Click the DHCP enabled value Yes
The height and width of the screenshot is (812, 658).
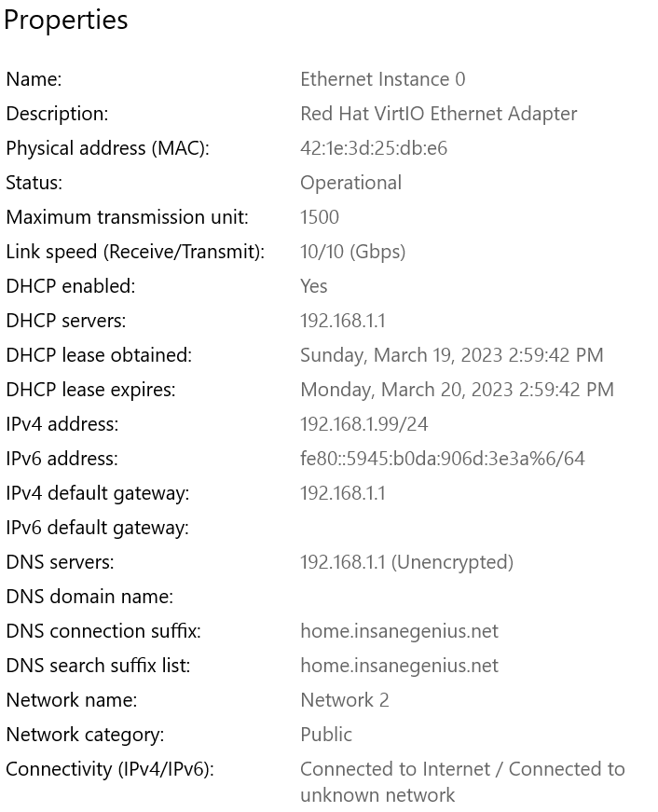(313, 286)
